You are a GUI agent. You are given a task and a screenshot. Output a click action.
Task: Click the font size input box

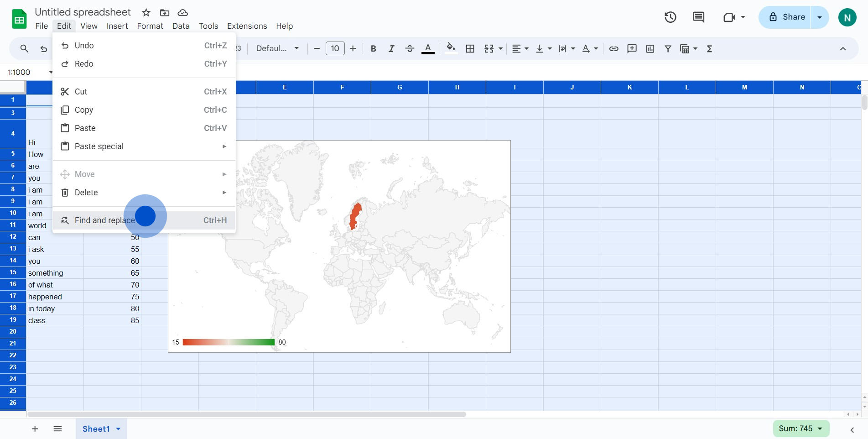[x=335, y=48]
